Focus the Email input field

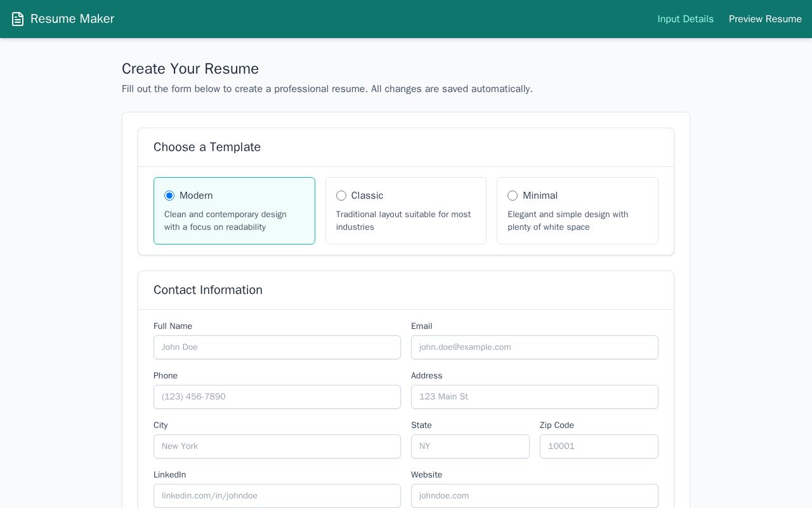coord(535,347)
